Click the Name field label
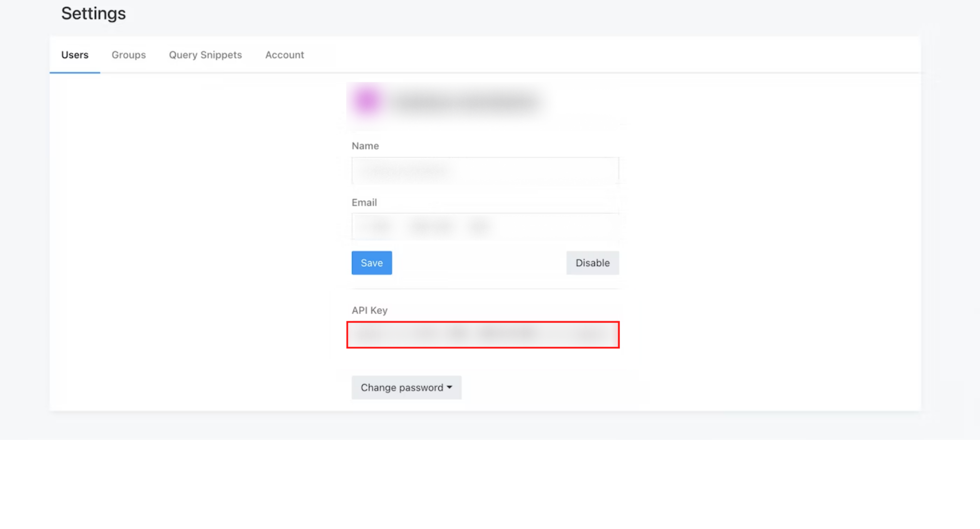This screenshot has height=529, width=980. (365, 146)
